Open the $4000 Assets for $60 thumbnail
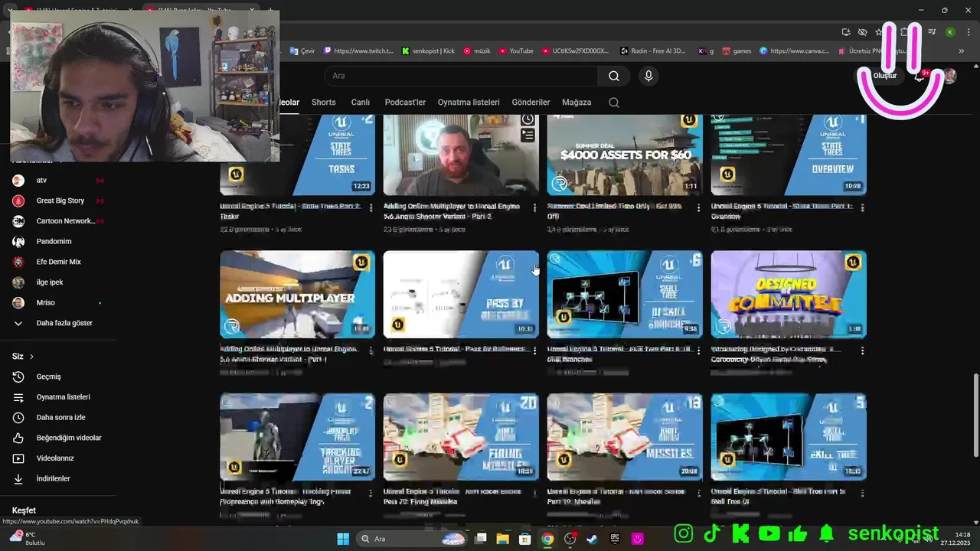Viewport: 980px width, 551px height. click(625, 155)
